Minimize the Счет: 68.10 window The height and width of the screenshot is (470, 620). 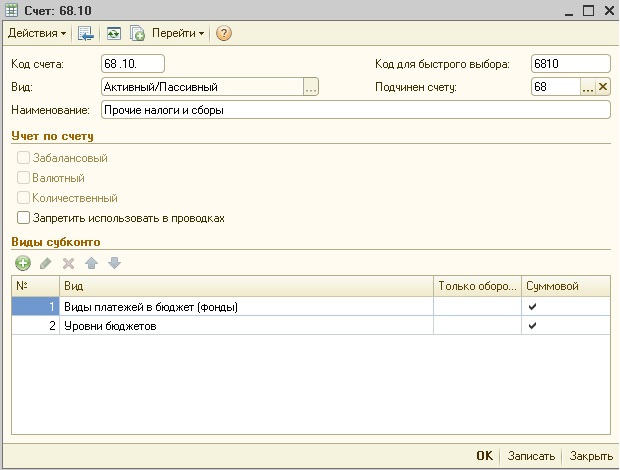click(x=569, y=11)
